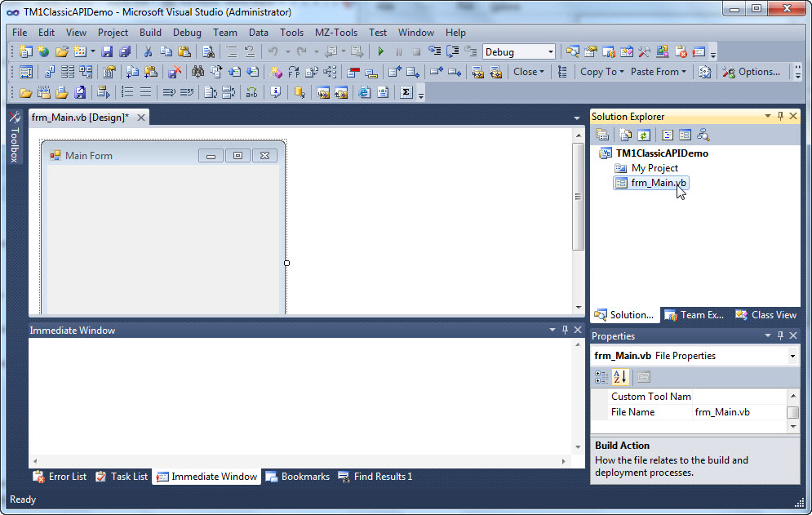Screen dimensions: 812x515
Task: Select TM1ClassicAPIDemo project node
Action: click(662, 153)
